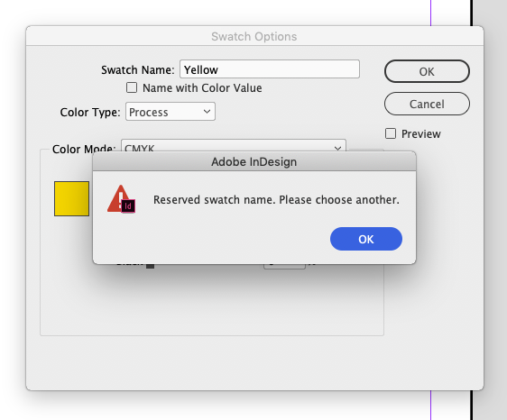Click the Swatch Options dialog title
The height and width of the screenshot is (420, 507).
[x=254, y=36]
